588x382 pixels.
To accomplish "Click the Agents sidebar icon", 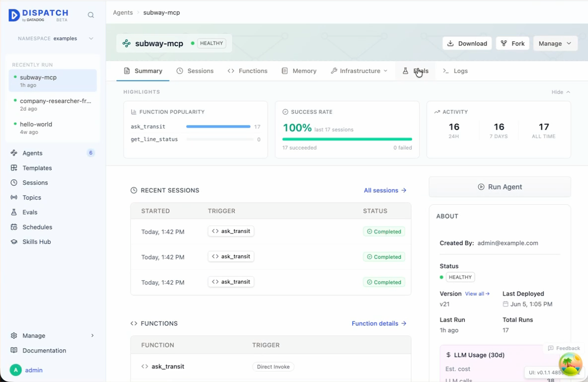I will (14, 153).
